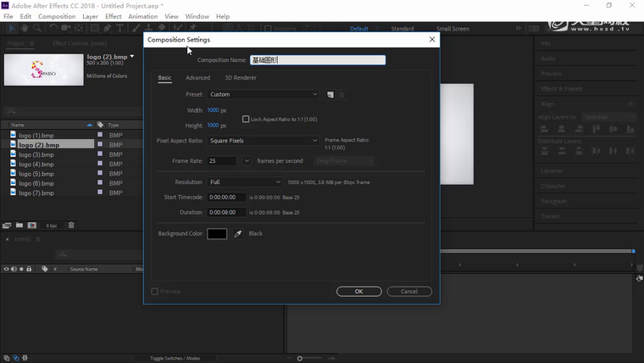Delete selected project item with trash icon
The height and width of the screenshot is (363, 644).
71,226
